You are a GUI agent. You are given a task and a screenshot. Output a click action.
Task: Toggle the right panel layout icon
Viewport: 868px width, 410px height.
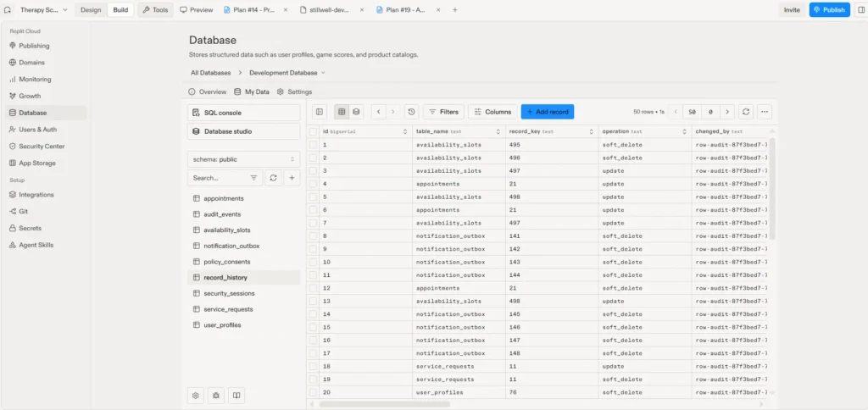coord(860,10)
